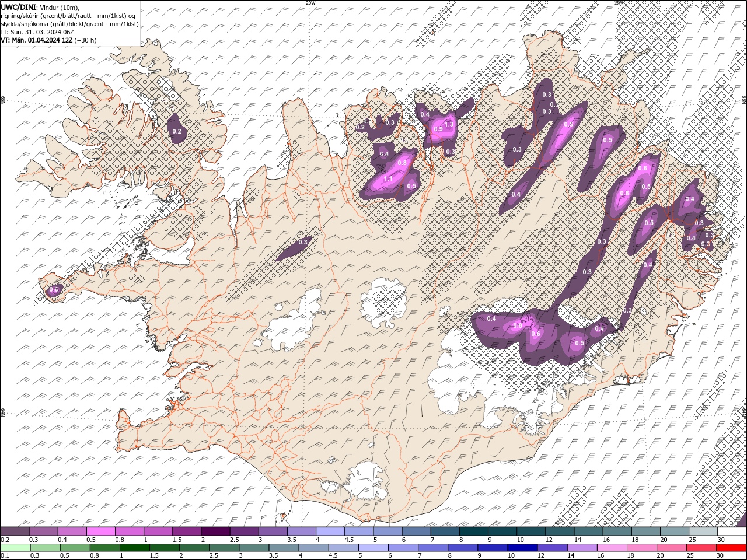Click the 15W longitude label at top
The width and height of the screenshot is (747, 560).
[617, 3]
